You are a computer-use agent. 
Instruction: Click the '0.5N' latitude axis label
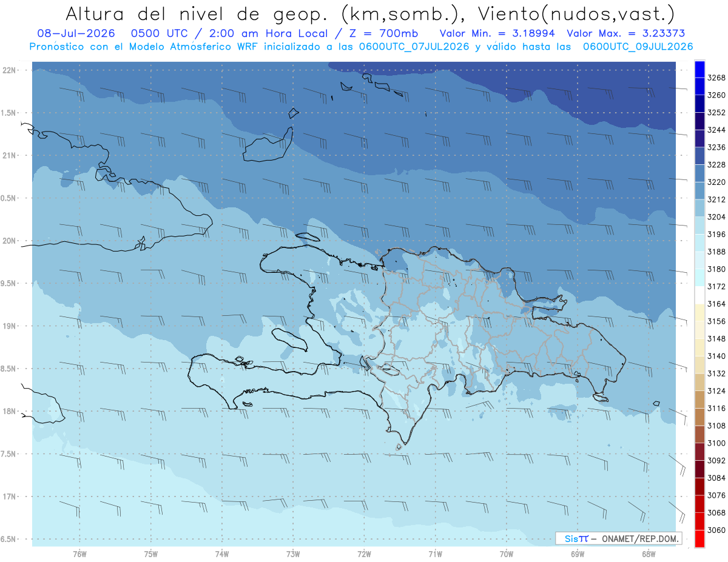pos(8,198)
